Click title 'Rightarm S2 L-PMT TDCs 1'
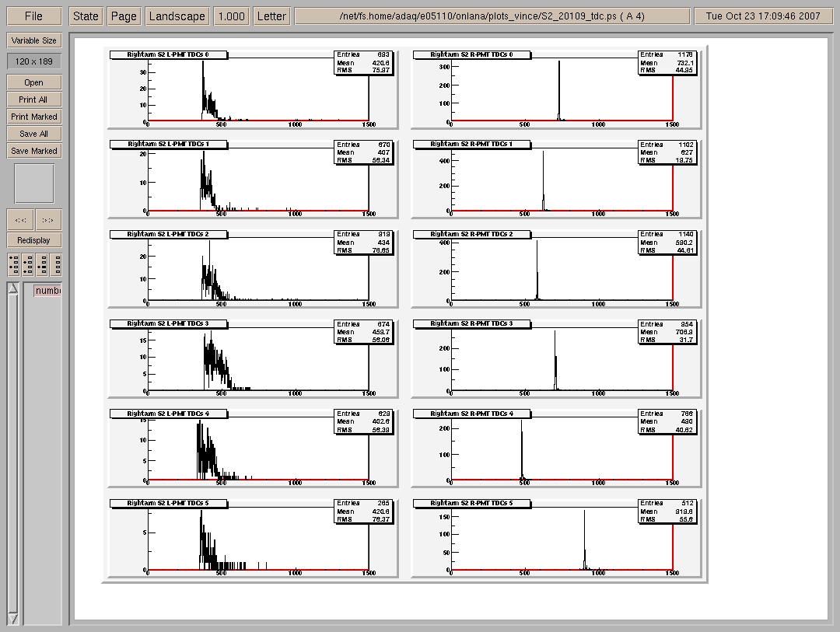 (168, 144)
